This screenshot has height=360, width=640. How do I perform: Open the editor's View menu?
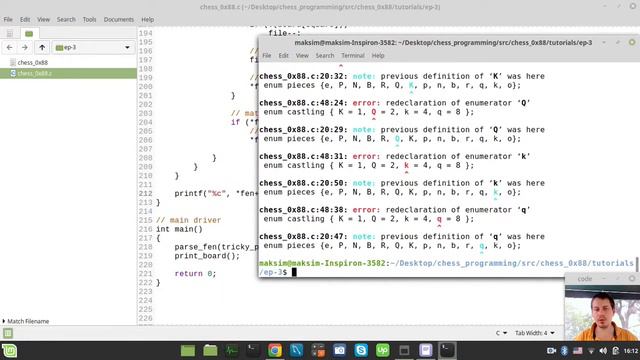[x=43, y=20]
